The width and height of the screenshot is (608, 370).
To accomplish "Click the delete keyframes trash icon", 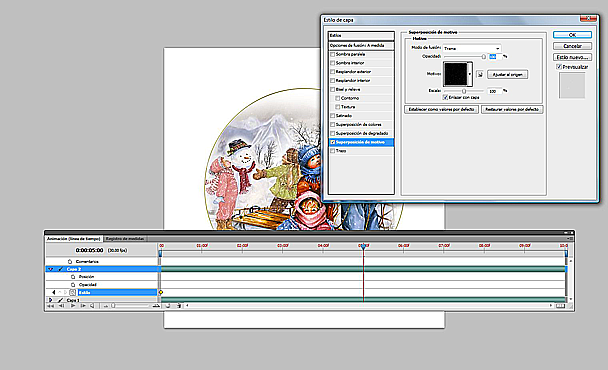I will [x=178, y=306].
